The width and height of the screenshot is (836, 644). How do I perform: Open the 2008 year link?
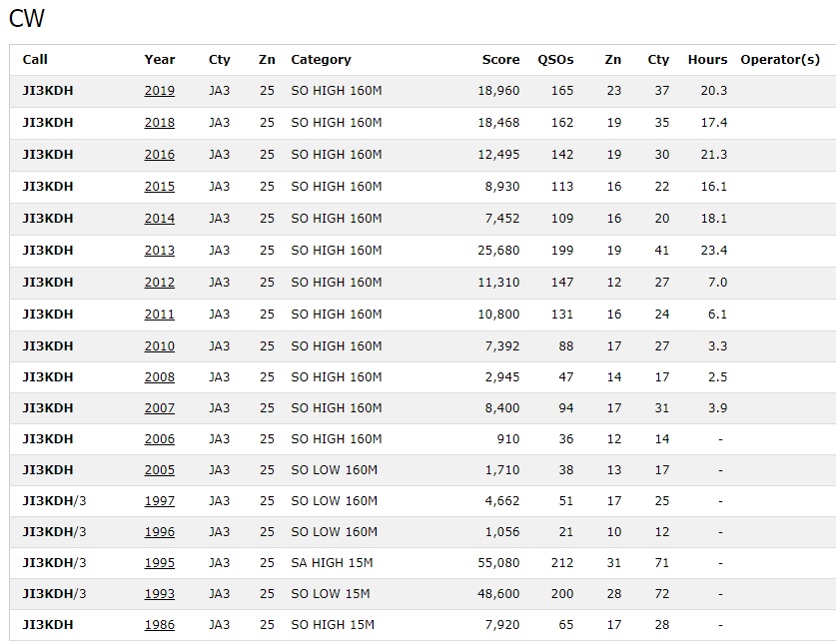pos(160,377)
